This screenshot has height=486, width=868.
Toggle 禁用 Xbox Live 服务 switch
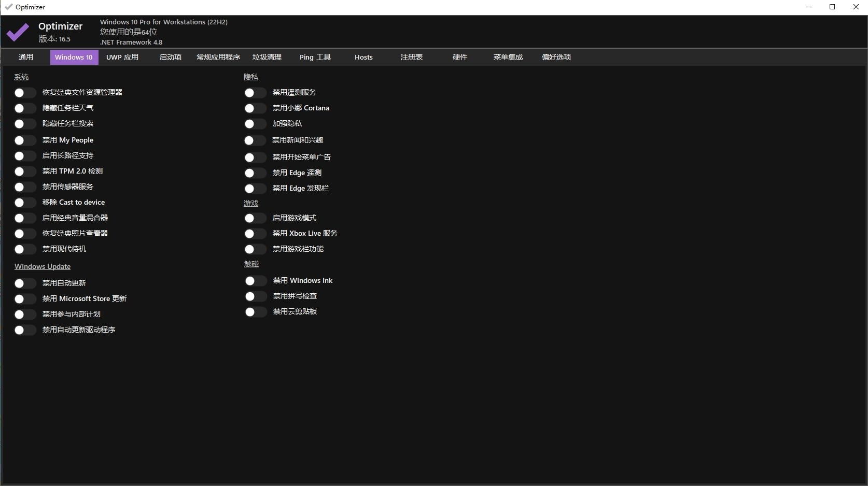coord(255,234)
